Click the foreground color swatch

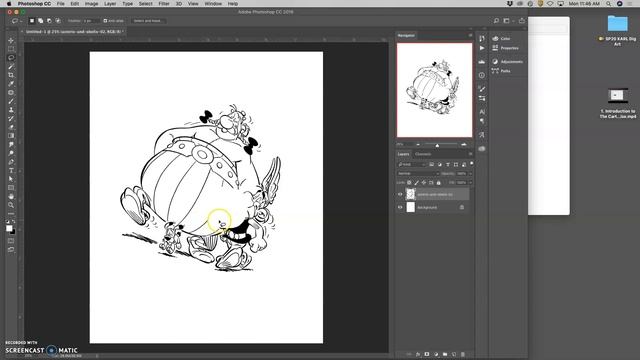9,229
